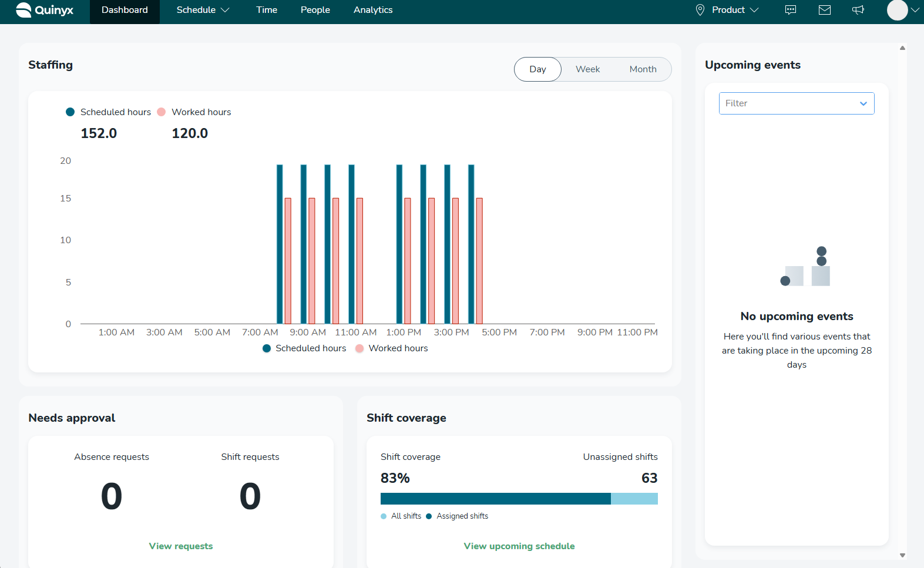Viewport: 924px width, 568px height.
Task: Click the no upcoming events illustration
Action: 805,267
